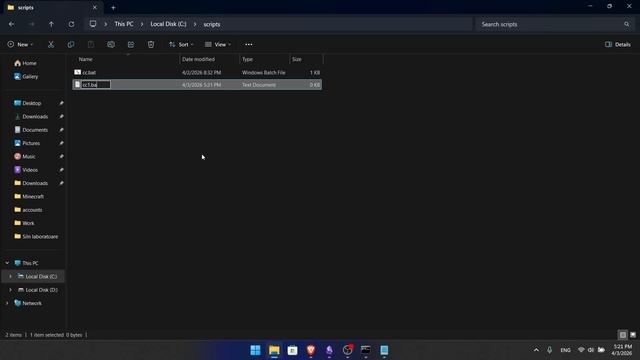Close the scripts tab
Screen dimensions: 640x360
pyautogui.click(x=95, y=7)
